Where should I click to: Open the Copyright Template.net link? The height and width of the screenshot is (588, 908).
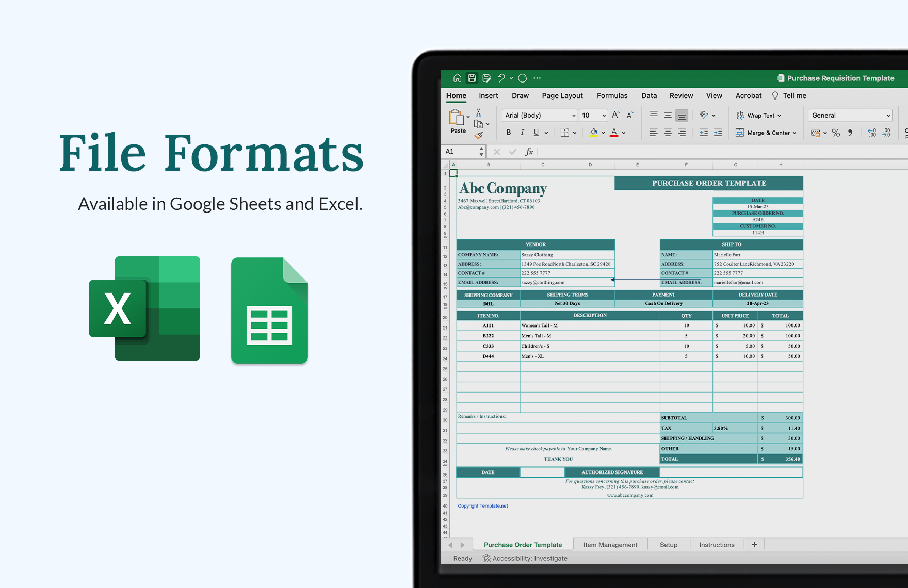(x=482, y=505)
